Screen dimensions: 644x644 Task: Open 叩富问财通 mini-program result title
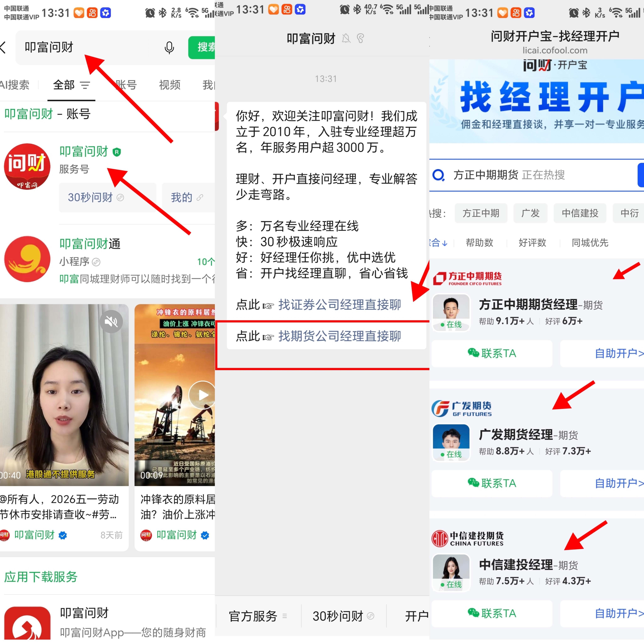[x=90, y=244]
